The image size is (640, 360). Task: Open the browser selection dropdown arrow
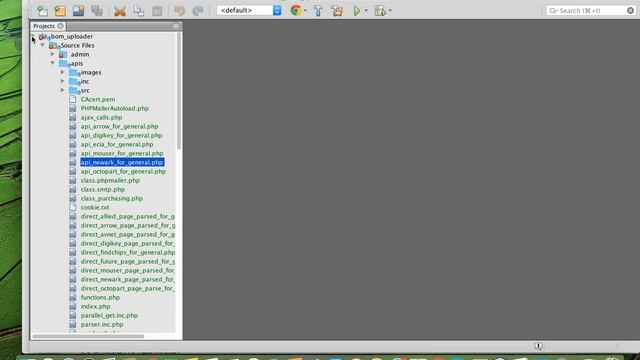305,11
